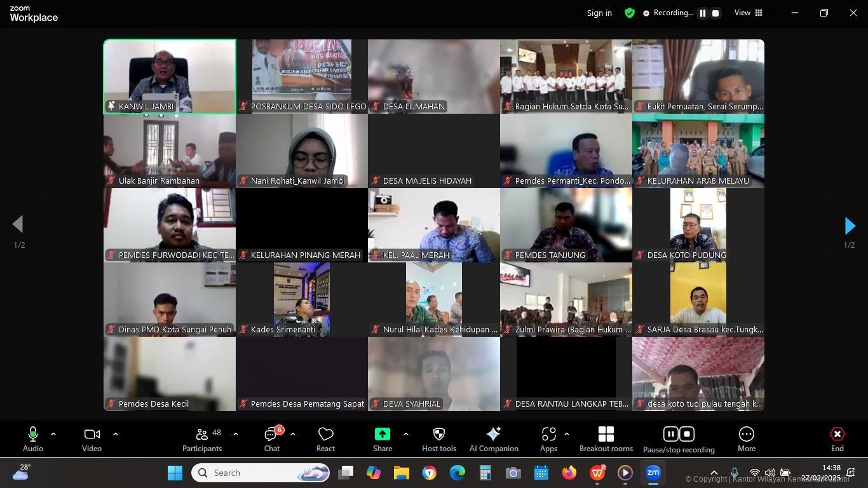
Task: Select the KANWIL JAMBI video tile
Action: point(170,76)
